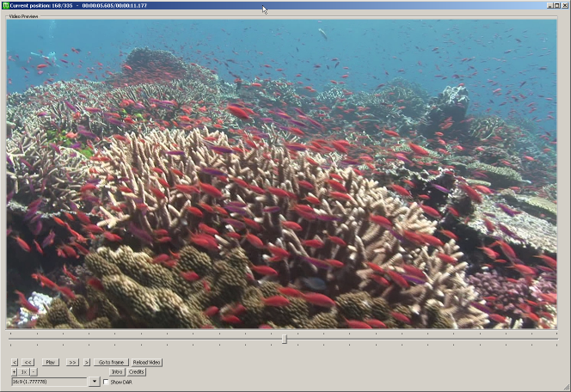Set the Credits marker
571x392 pixels.
pyautogui.click(x=137, y=372)
